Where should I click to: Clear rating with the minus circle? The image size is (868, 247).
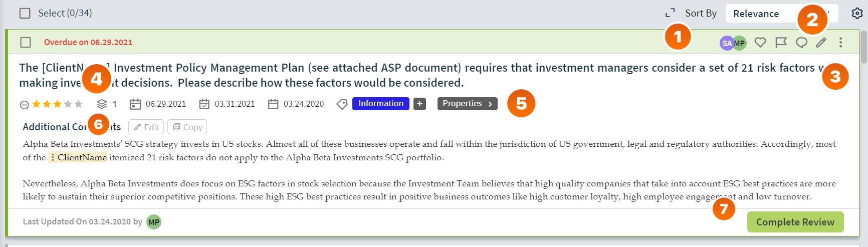pyautogui.click(x=24, y=105)
